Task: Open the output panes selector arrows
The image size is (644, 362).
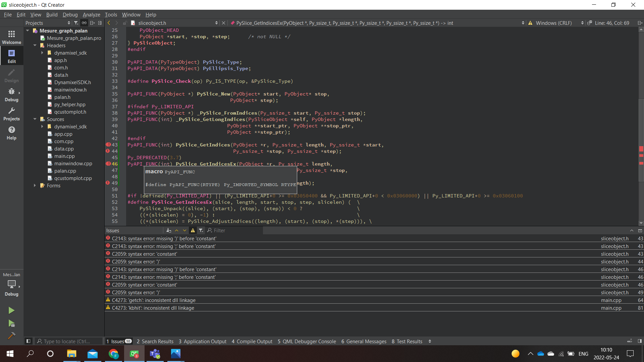Action: click(430, 341)
